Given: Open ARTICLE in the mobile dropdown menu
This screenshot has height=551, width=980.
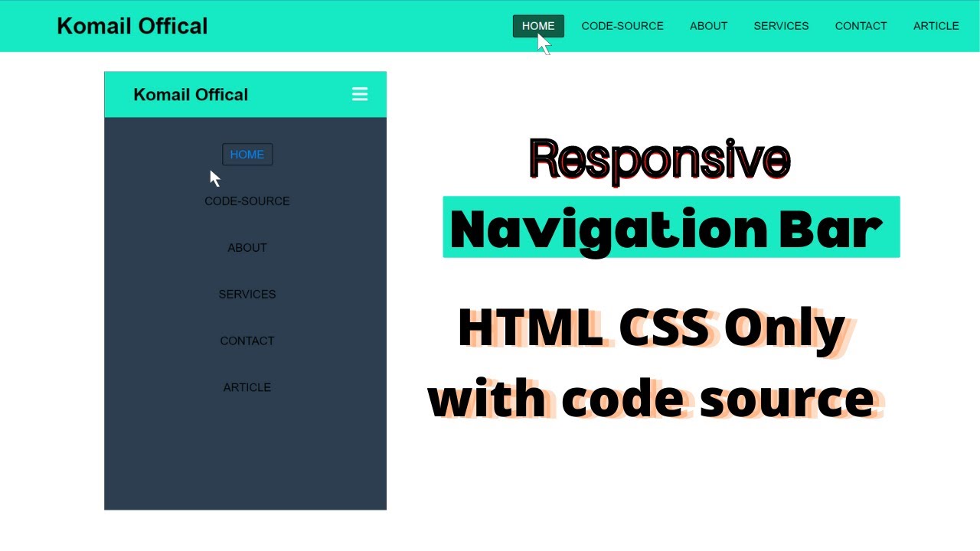Looking at the screenshot, I should pyautogui.click(x=247, y=388).
